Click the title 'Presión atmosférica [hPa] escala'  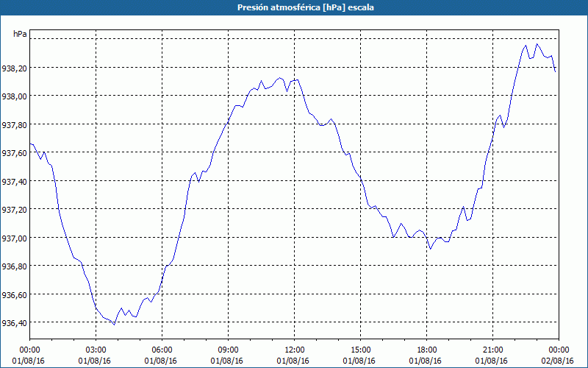tap(305, 7)
